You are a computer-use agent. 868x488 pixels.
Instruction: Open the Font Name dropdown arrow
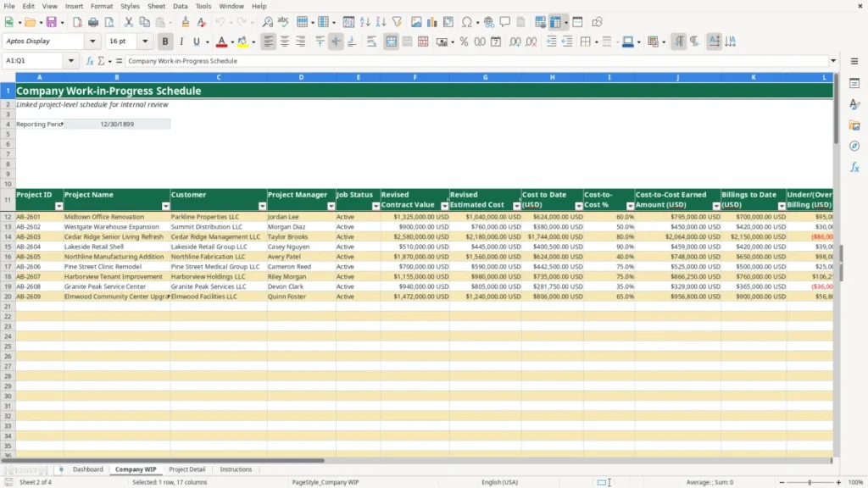coord(92,41)
